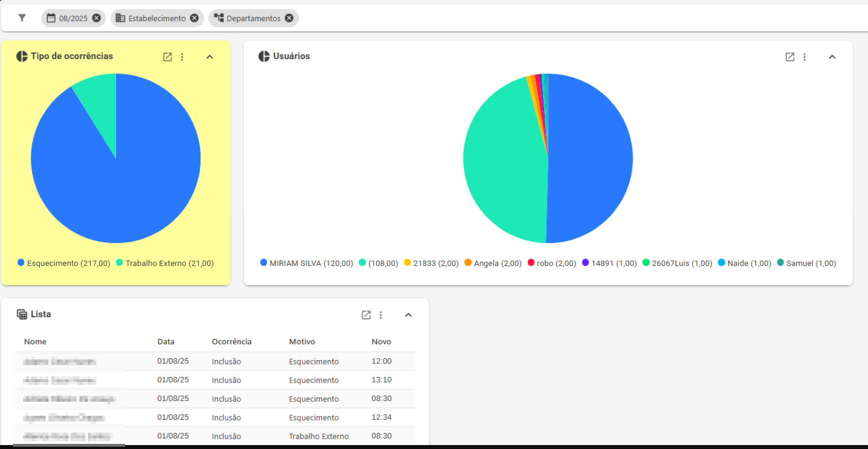Remove the Estabelecimento filter chip
The width and height of the screenshot is (868, 449).
pos(194,18)
